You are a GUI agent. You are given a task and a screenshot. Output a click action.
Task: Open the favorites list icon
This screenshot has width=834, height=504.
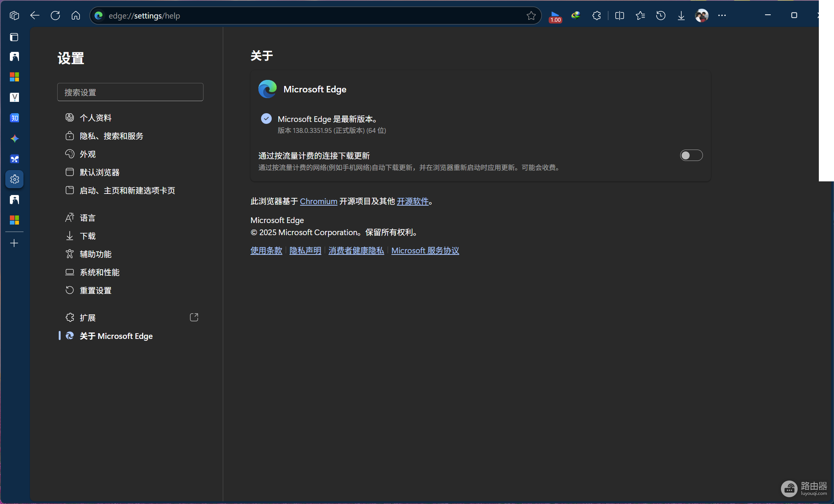pyautogui.click(x=640, y=16)
